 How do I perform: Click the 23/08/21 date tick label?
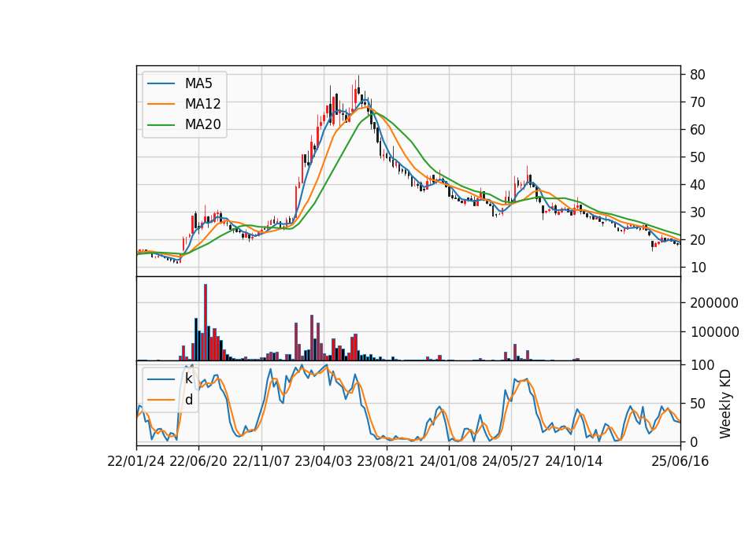(386, 461)
